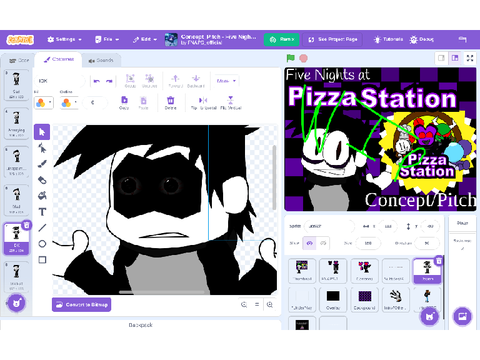Screen dimensions: 480x360
Task: Switch to the Sounds tab
Action: point(101,60)
